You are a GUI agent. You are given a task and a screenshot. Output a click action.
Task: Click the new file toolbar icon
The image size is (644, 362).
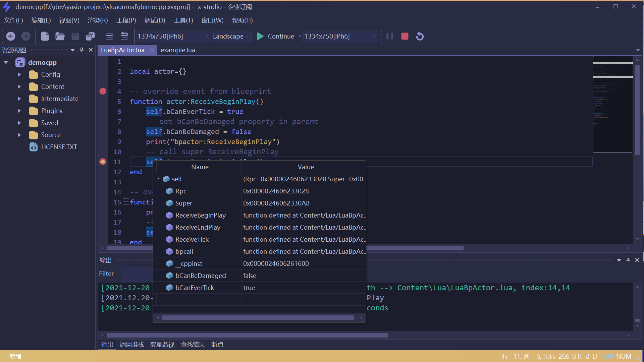click(x=45, y=36)
